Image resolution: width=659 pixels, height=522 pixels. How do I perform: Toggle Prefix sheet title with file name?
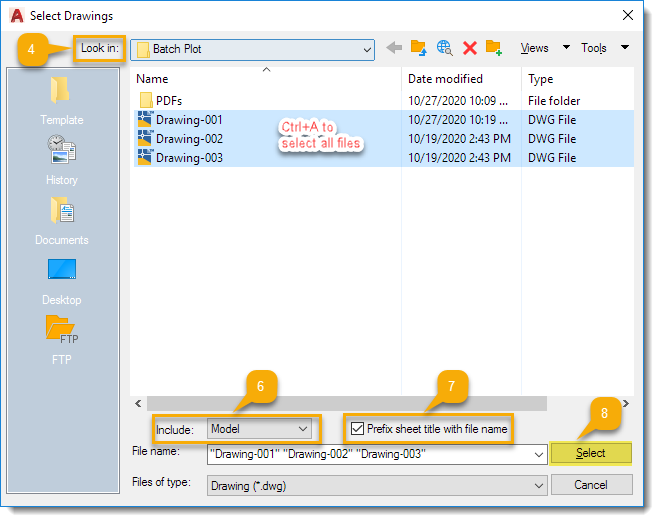click(x=357, y=429)
